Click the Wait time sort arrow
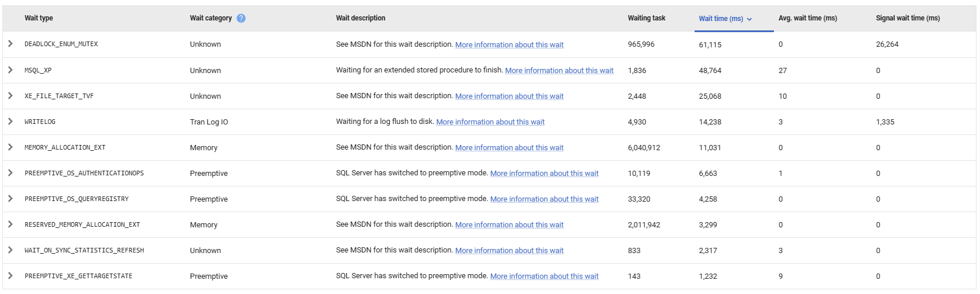Viewport: 980px width, 294px height. [x=749, y=19]
